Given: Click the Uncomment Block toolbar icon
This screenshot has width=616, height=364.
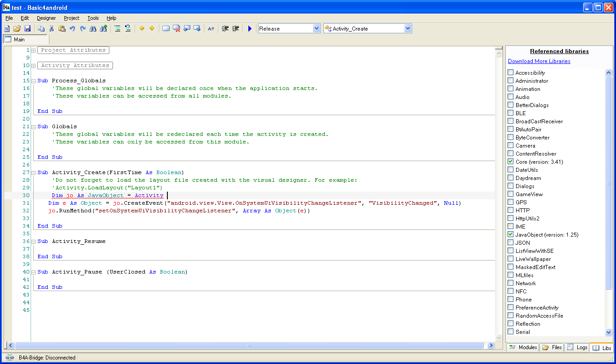Looking at the screenshot, I should (128, 28).
